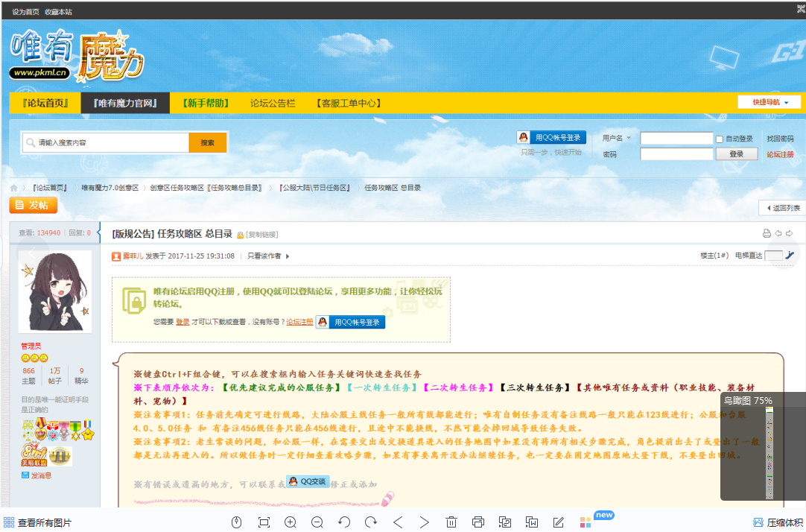Enable the 自动登录 checkbox

(720, 139)
